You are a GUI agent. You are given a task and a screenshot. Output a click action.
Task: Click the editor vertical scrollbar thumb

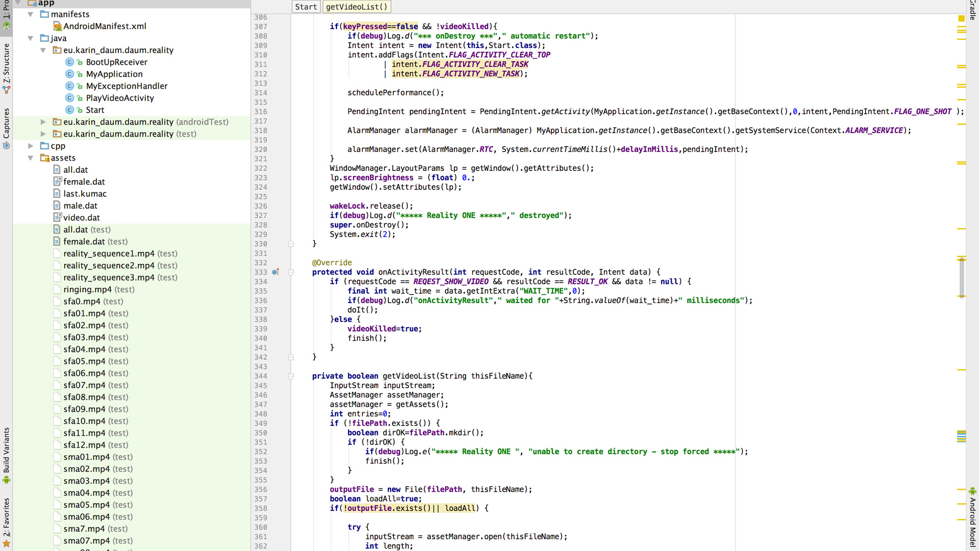coord(961,277)
